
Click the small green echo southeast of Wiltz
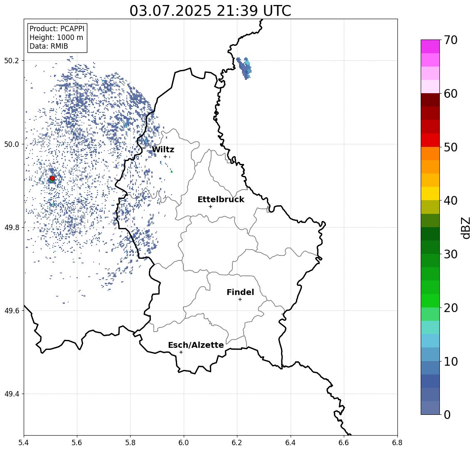point(172,172)
